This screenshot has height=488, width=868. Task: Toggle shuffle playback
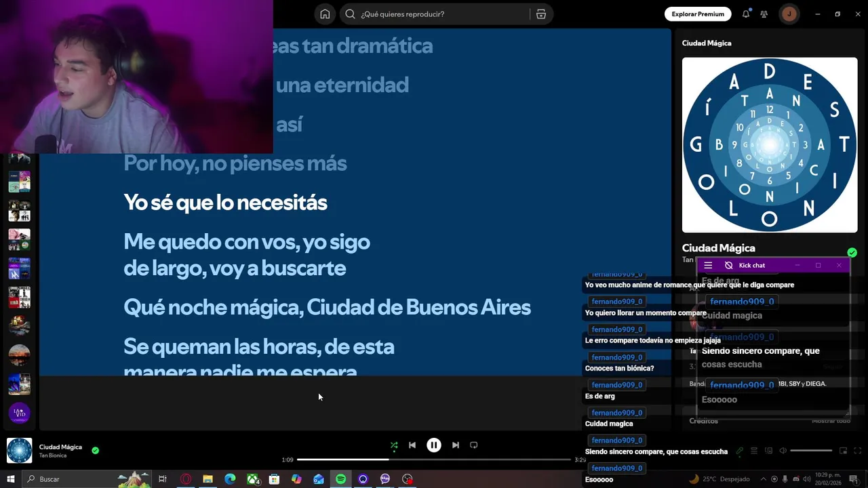click(x=394, y=445)
